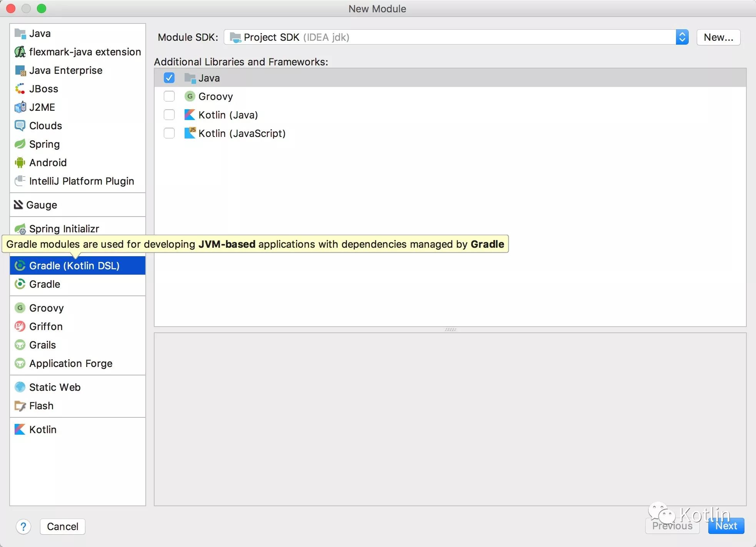Select the Flash module icon
The height and width of the screenshot is (547, 756).
(x=20, y=406)
